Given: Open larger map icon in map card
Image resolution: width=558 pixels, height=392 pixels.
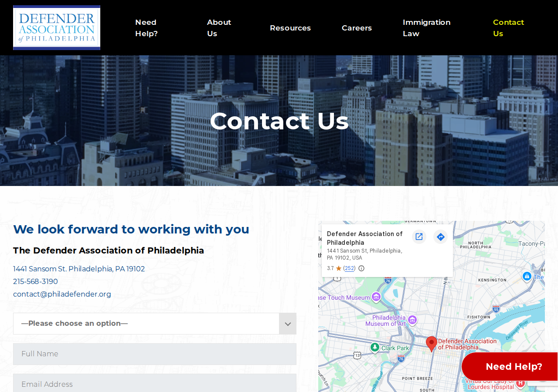Looking at the screenshot, I should click(419, 237).
